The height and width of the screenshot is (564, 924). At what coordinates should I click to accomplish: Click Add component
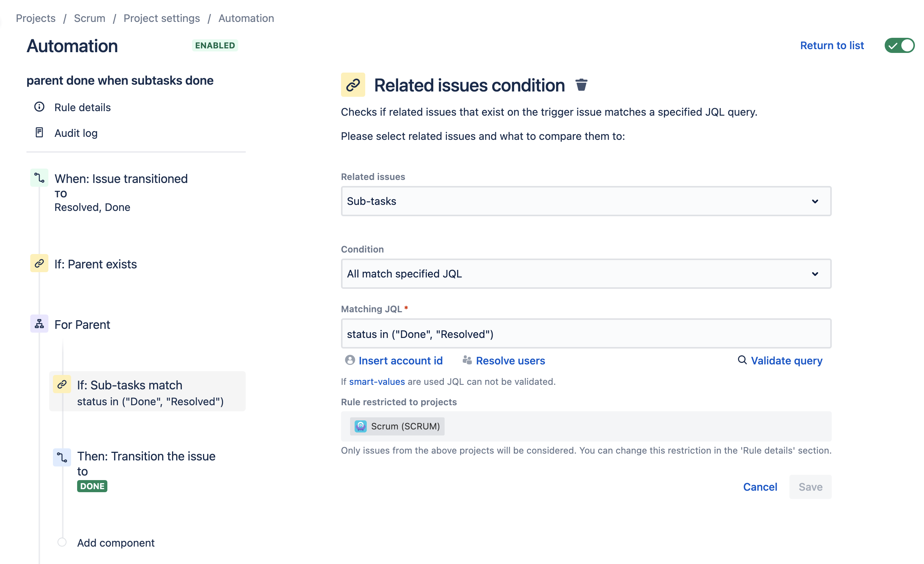tap(116, 543)
